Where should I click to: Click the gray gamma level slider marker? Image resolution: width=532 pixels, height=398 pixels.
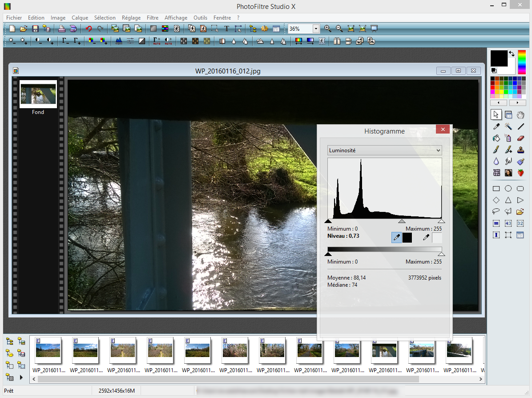point(402,221)
